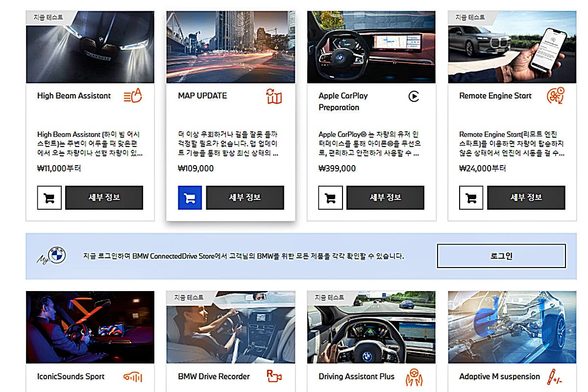Image resolution: width=588 pixels, height=392 pixels.
Task: Click the IconicSounds Sport waveform icon
Action: click(132, 377)
